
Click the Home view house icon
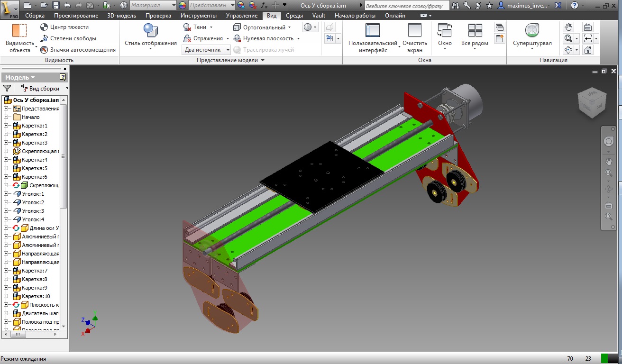[x=588, y=50]
